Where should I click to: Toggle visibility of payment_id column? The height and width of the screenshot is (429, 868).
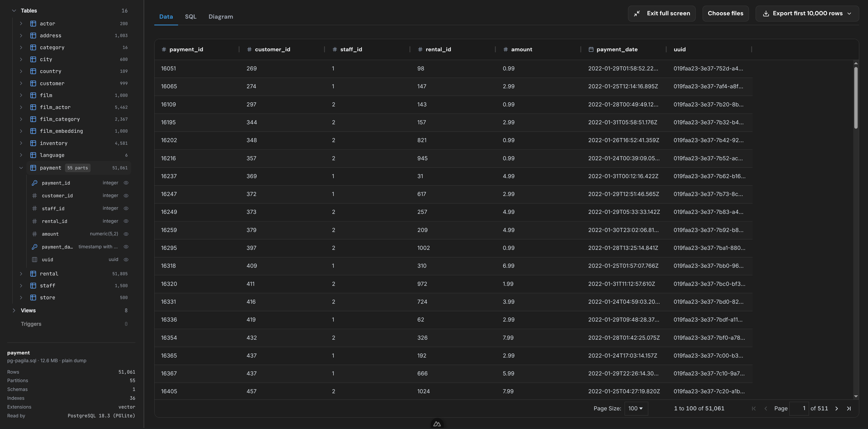126,183
